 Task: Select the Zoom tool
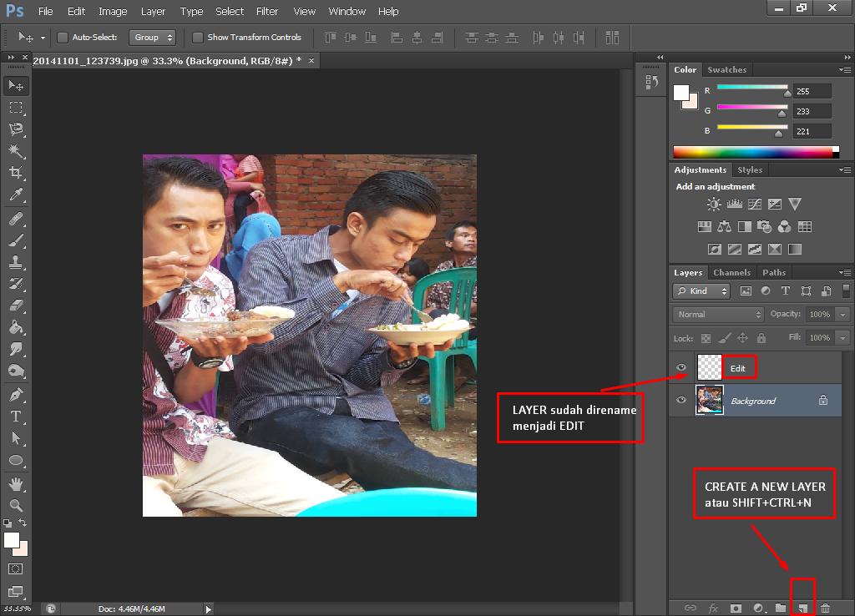(x=16, y=505)
